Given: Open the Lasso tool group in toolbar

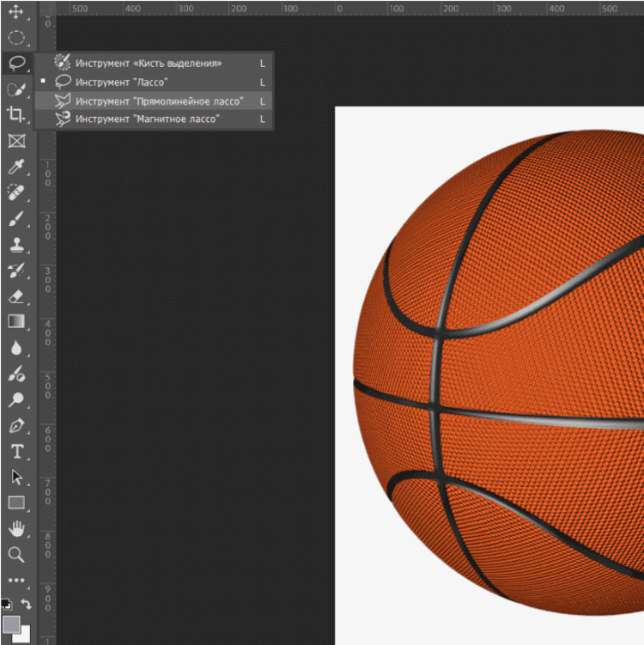Looking at the screenshot, I should (x=16, y=64).
